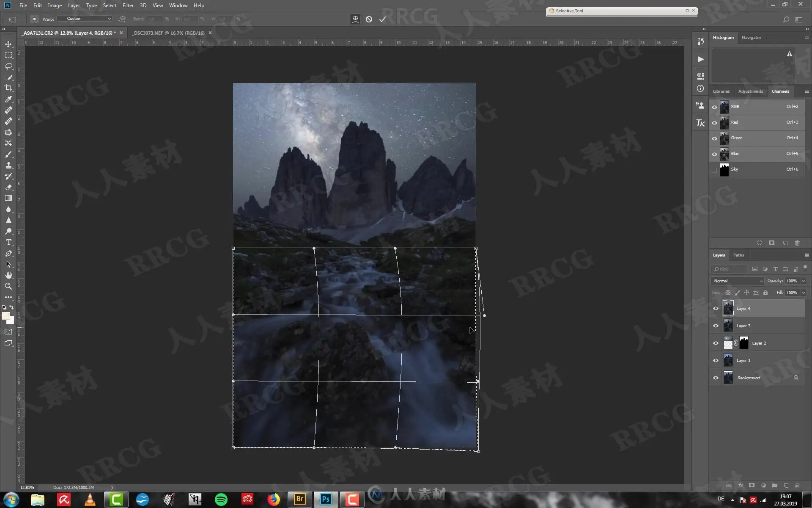The image size is (812, 508).
Task: Expand the Fill slider arrow
Action: (x=803, y=293)
